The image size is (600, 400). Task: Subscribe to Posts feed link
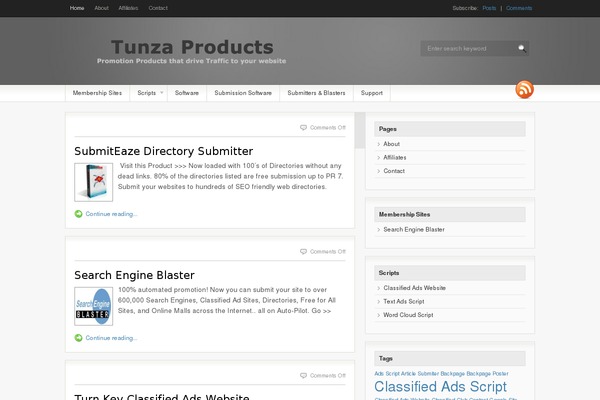(489, 8)
